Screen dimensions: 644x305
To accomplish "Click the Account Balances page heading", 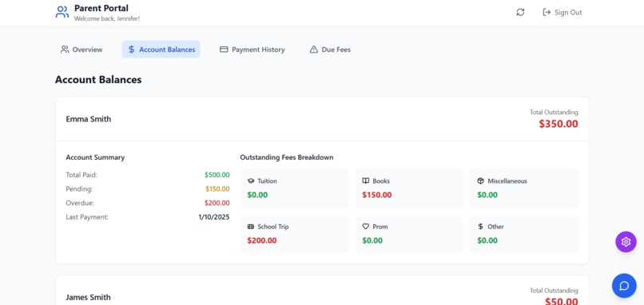I will tap(98, 80).
